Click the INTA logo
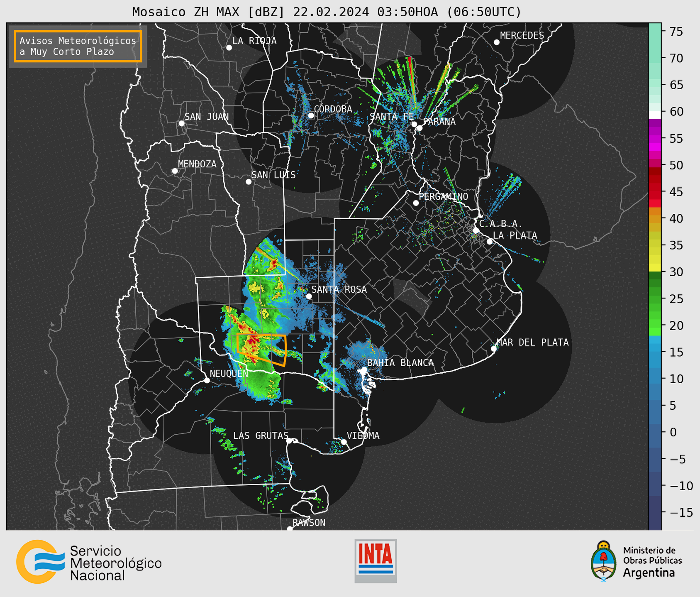This screenshot has height=597, width=700. point(376,561)
